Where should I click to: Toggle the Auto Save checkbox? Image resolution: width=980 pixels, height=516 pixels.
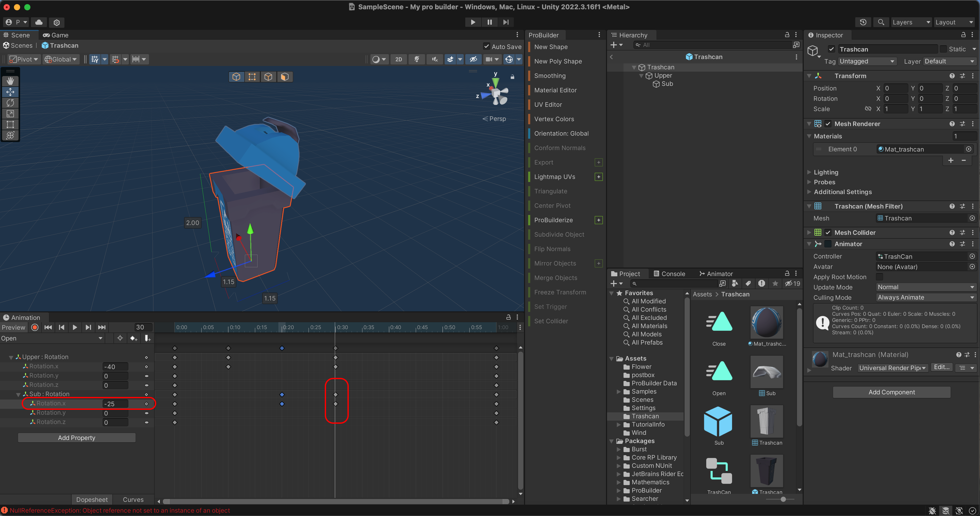[487, 46]
